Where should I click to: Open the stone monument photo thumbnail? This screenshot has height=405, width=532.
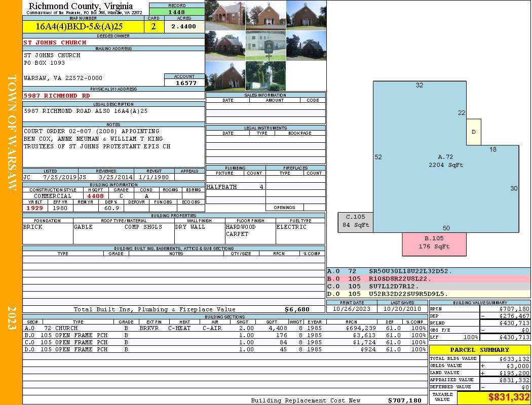[265, 76]
